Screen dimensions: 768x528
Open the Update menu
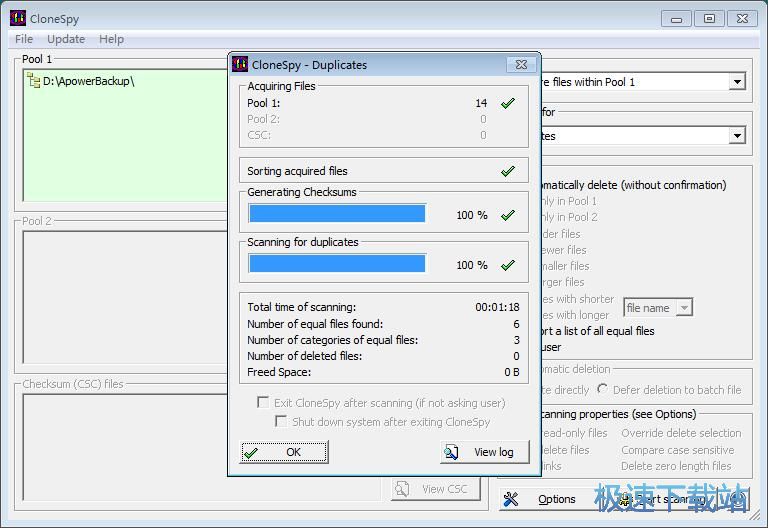[x=66, y=39]
